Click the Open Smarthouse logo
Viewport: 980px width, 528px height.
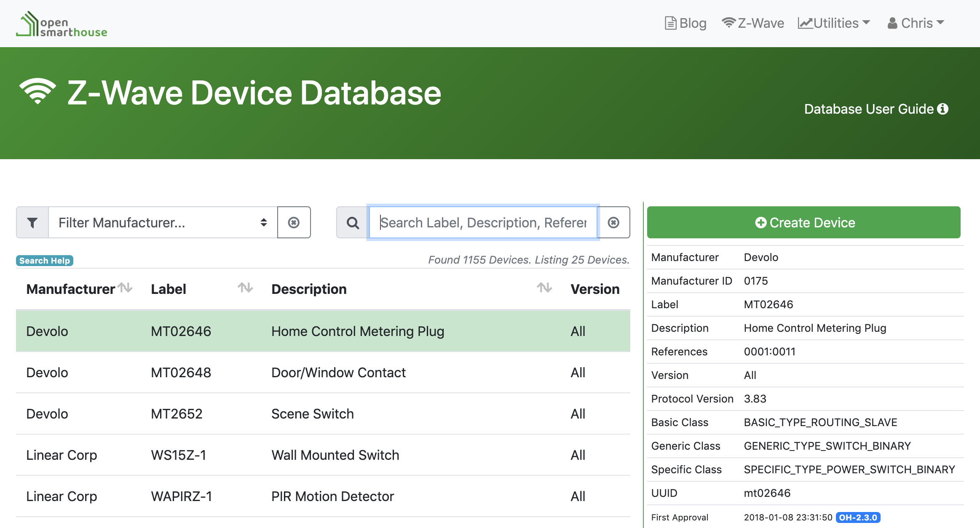[x=62, y=24]
